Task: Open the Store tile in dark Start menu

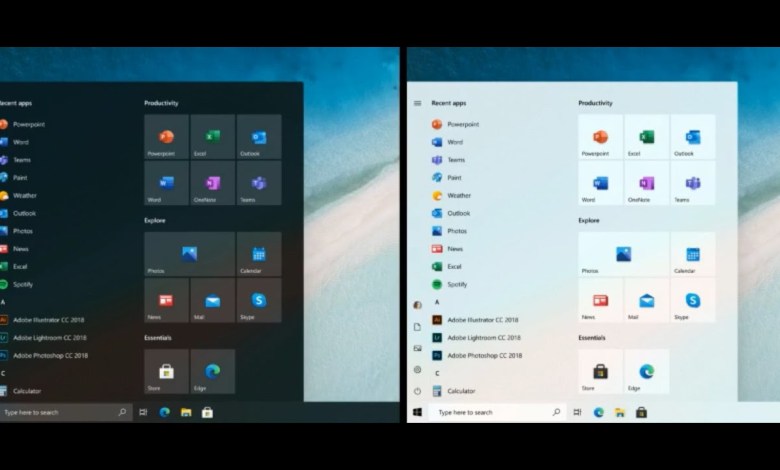Action: pyautogui.click(x=166, y=372)
